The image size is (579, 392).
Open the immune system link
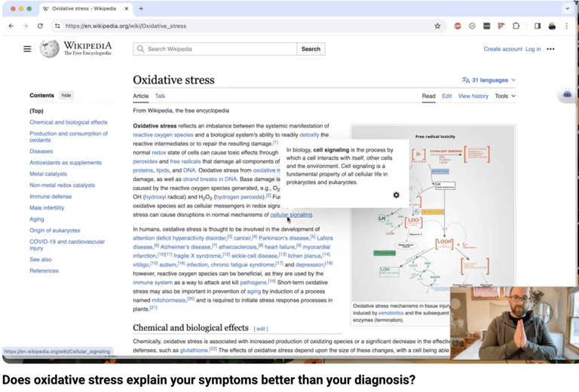tap(152, 283)
